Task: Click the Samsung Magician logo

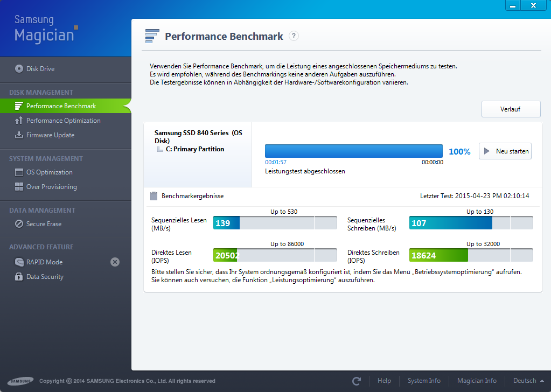Action: pyautogui.click(x=46, y=29)
